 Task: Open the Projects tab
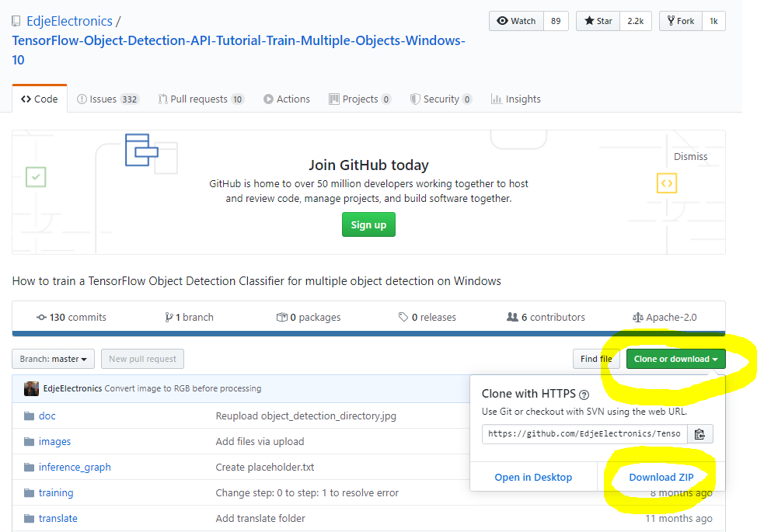[x=360, y=99]
